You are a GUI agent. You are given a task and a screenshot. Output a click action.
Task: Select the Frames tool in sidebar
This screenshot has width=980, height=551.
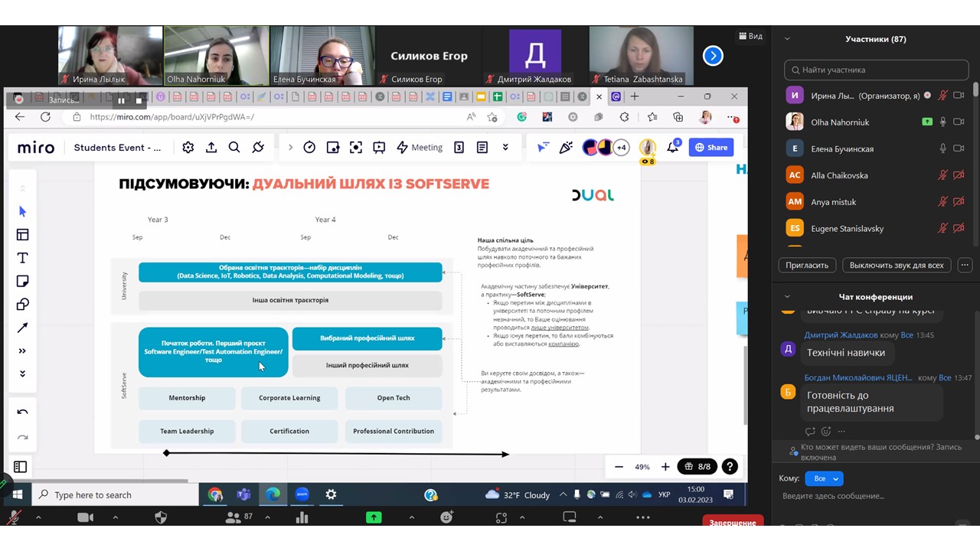coord(22,235)
